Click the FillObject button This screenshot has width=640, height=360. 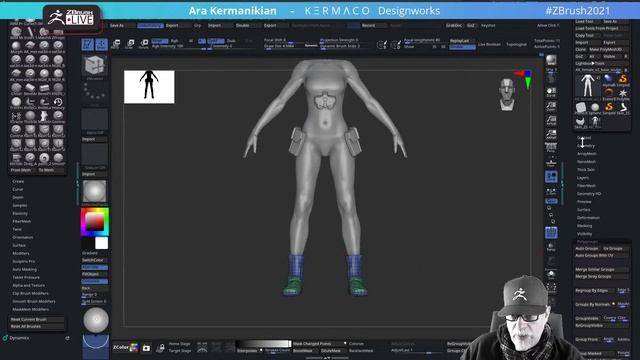coord(95,274)
